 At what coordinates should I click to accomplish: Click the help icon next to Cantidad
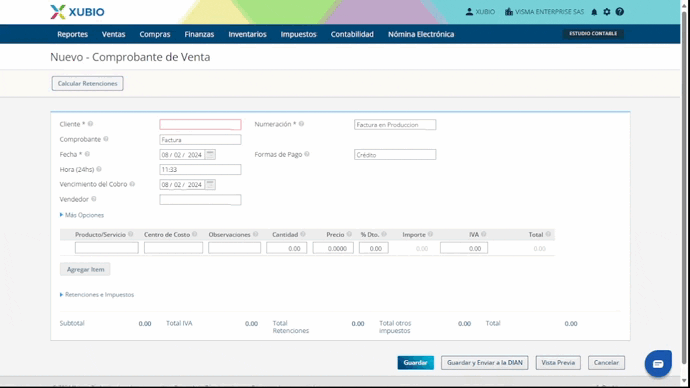[x=303, y=234]
